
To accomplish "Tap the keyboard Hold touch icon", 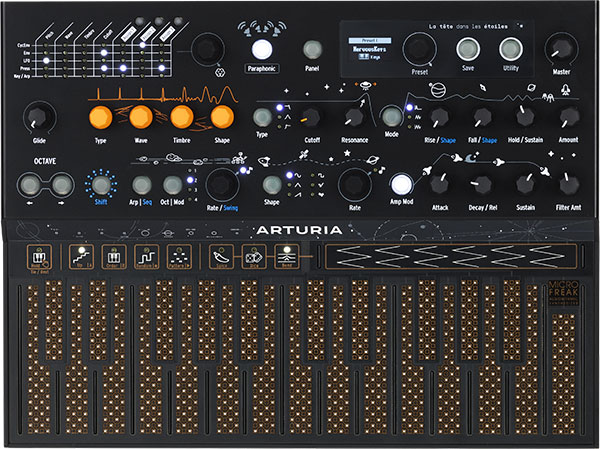I will click(x=39, y=257).
